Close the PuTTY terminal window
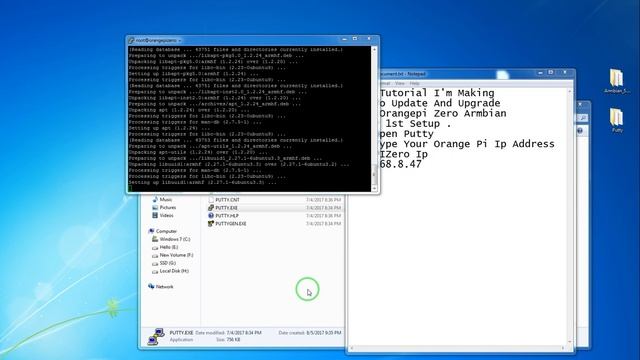This screenshot has height=360, width=640. coord(369,39)
